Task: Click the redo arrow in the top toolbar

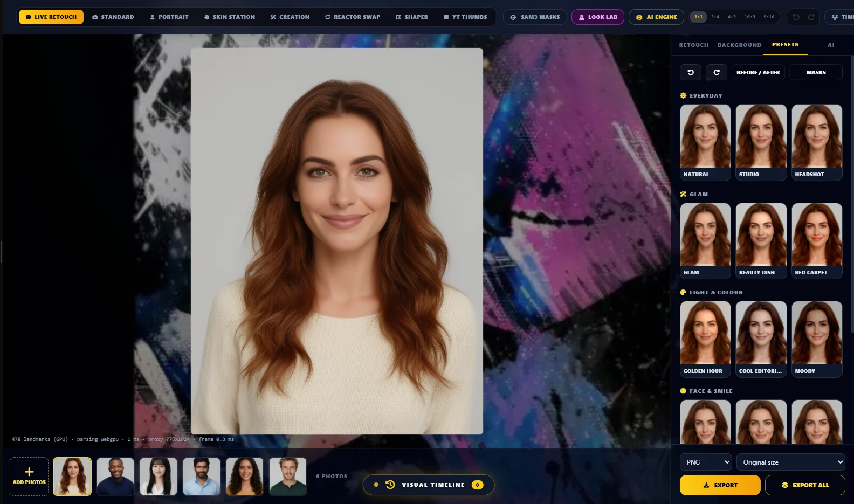Action: point(811,17)
